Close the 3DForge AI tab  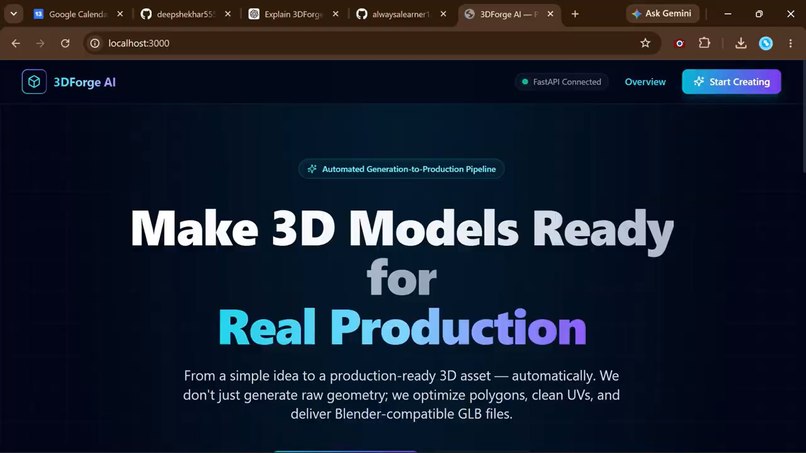point(551,14)
